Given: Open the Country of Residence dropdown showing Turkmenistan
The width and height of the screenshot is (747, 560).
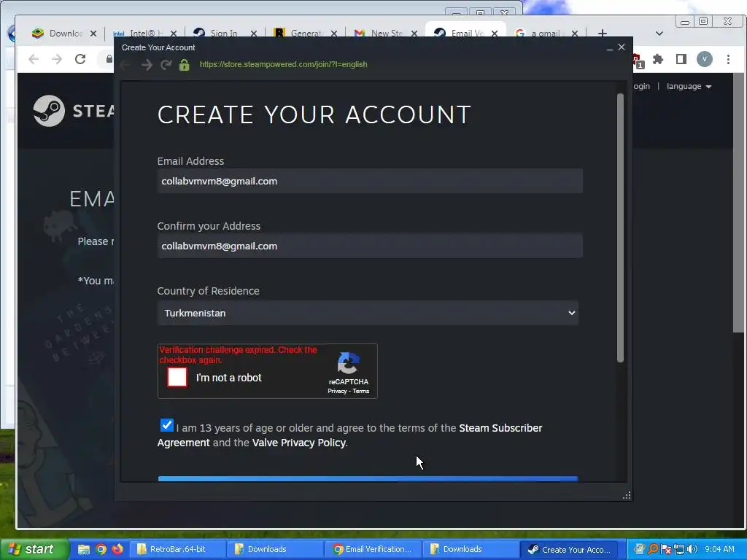Looking at the screenshot, I should click(x=368, y=313).
